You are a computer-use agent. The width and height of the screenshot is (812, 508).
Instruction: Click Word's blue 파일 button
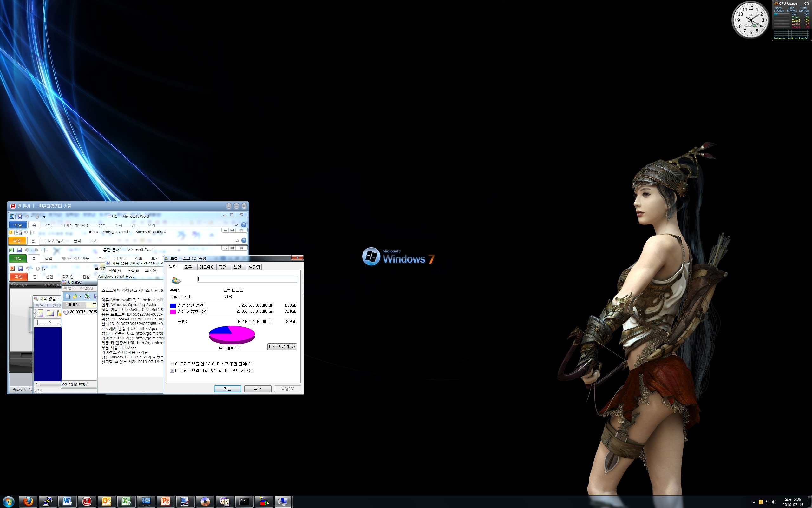tap(18, 225)
